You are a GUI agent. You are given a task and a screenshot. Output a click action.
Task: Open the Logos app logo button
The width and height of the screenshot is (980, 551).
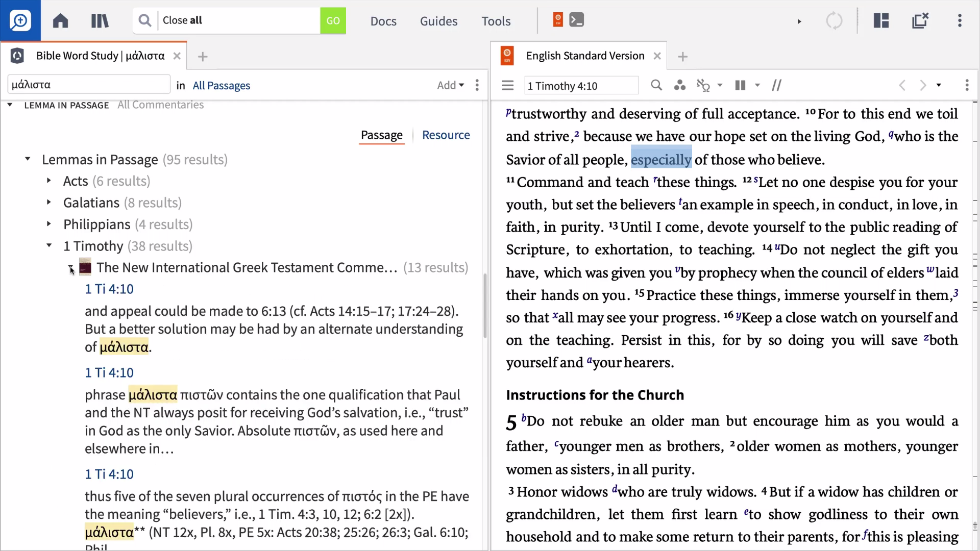click(x=20, y=20)
